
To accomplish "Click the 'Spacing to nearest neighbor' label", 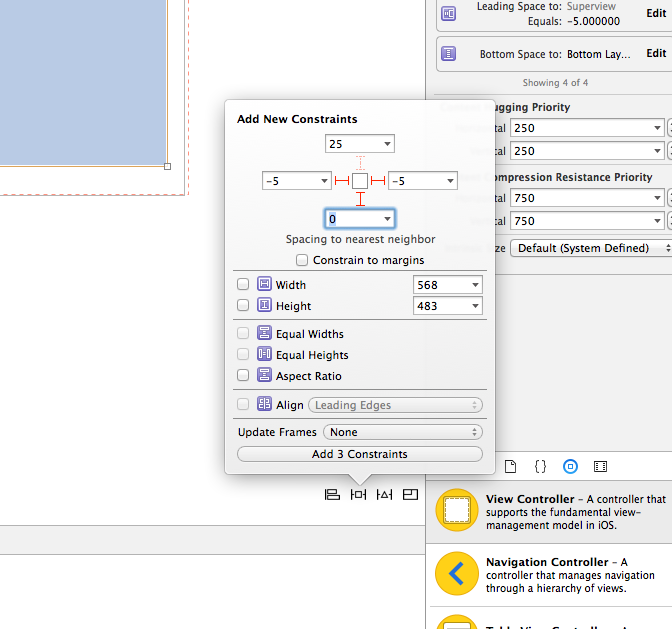I will click(x=360, y=239).
